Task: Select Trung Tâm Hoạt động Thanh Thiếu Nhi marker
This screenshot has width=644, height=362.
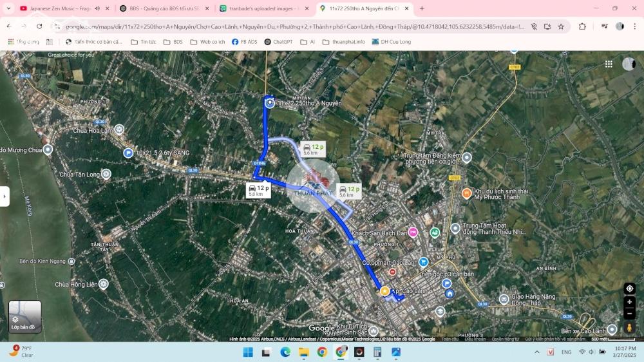Action: tap(455, 229)
